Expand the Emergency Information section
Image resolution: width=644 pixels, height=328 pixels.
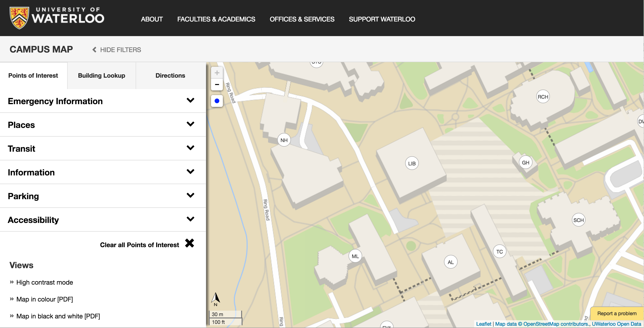pyautogui.click(x=103, y=101)
